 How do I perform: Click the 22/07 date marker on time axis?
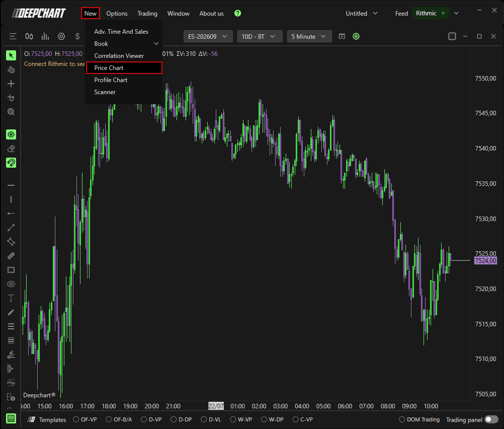tap(216, 406)
